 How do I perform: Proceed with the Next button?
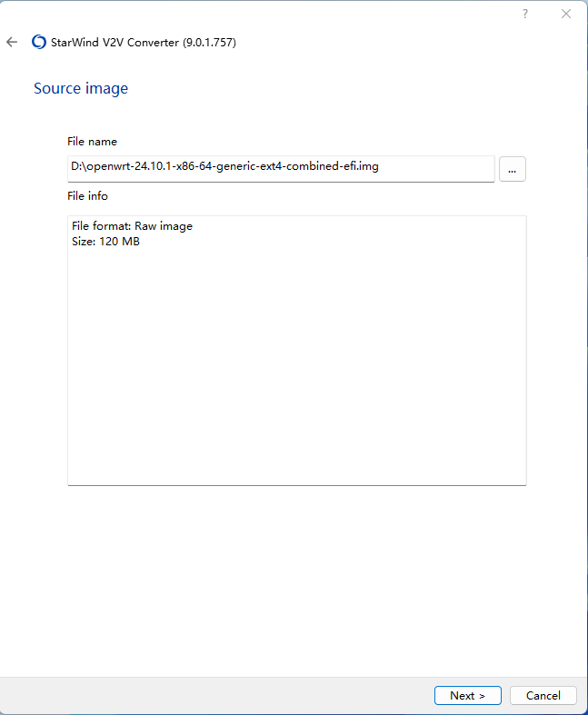click(x=467, y=695)
